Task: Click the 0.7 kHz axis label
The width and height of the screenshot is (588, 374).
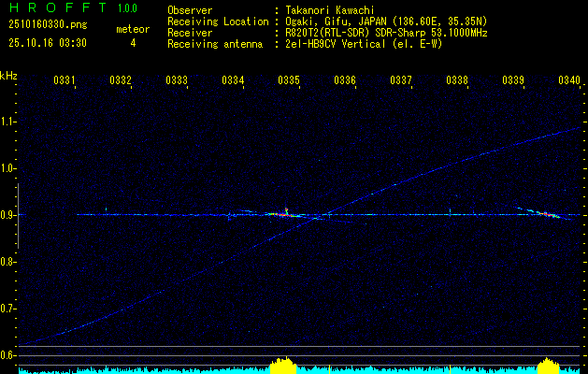Action: (7, 309)
